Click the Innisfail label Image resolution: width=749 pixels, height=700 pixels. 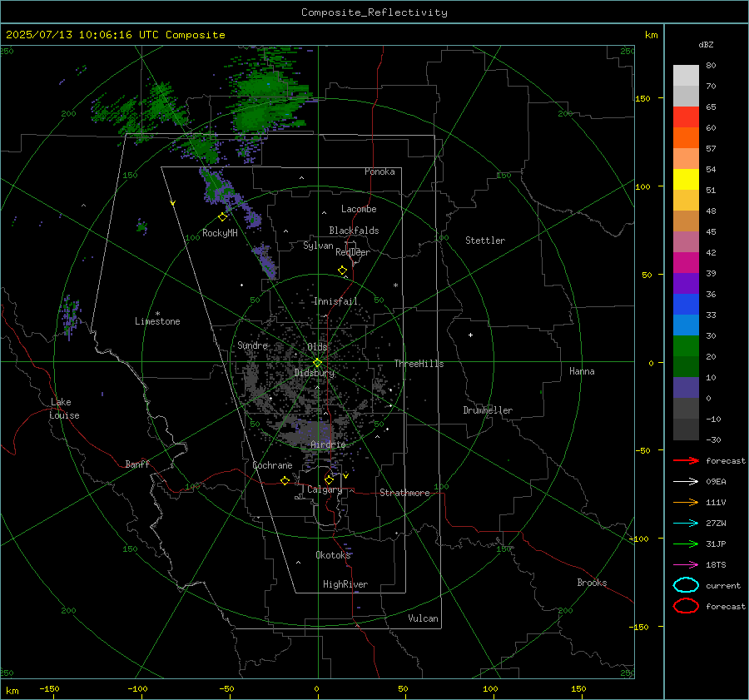[x=336, y=301]
